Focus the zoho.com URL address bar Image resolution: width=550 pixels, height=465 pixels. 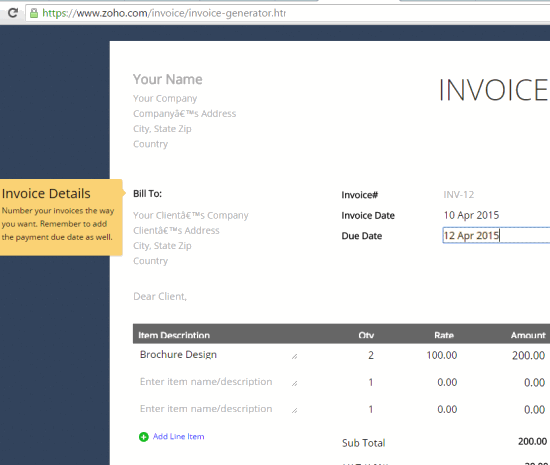click(288, 13)
